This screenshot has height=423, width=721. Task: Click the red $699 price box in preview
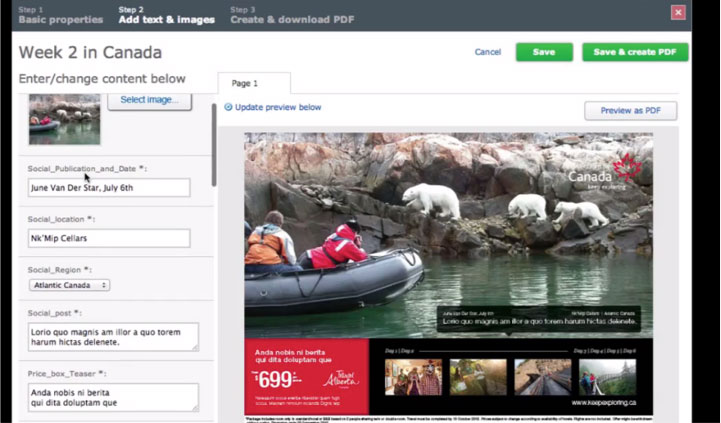307,377
